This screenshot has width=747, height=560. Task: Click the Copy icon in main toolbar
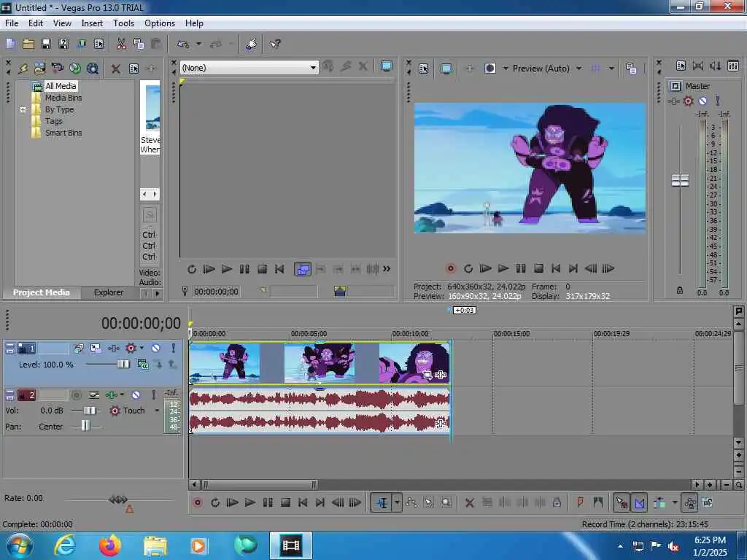(139, 44)
